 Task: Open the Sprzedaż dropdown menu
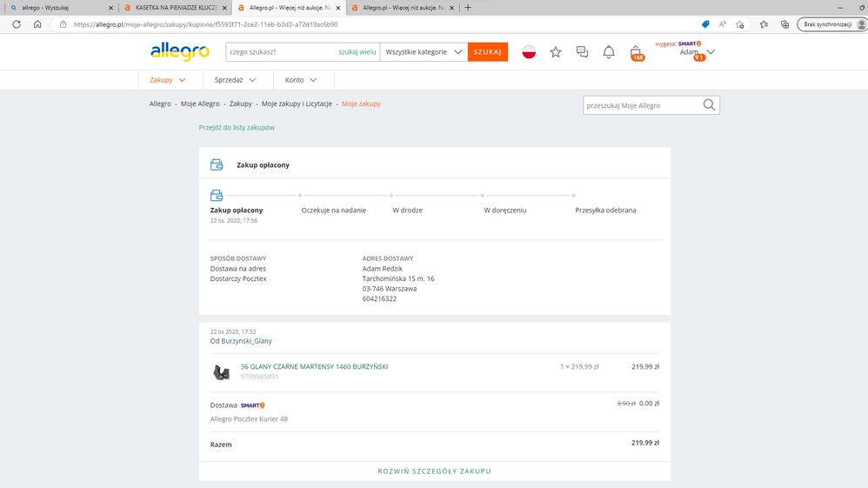coord(235,80)
